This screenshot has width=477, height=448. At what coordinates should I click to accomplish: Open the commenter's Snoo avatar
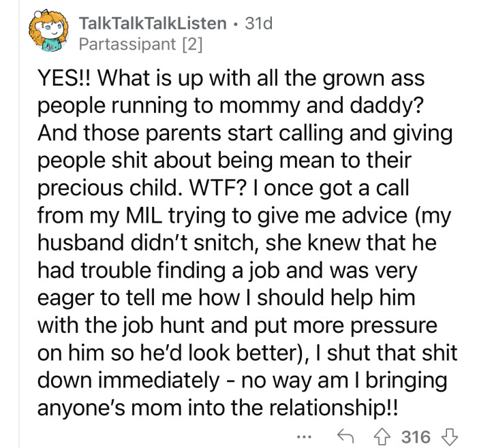click(x=48, y=31)
